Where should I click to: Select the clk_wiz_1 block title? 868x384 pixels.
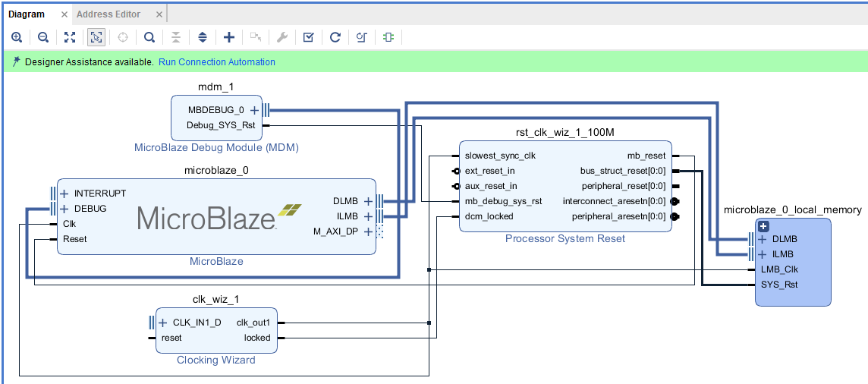pos(216,299)
